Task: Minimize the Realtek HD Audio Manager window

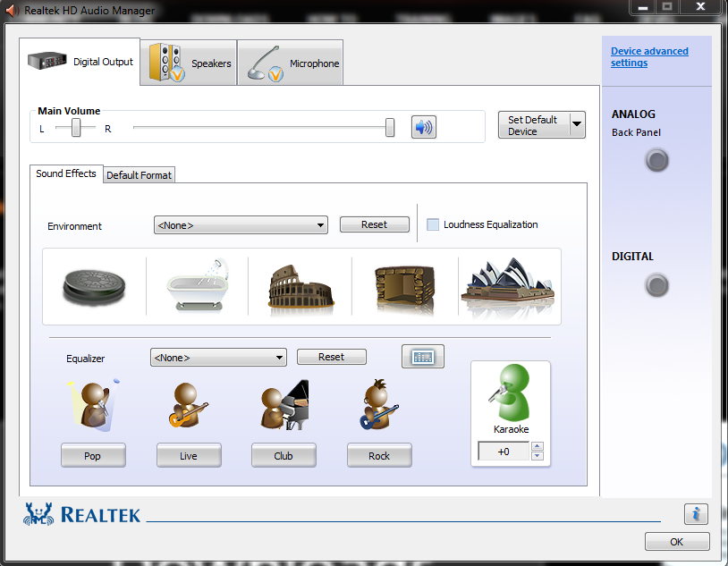Action: pyautogui.click(x=642, y=7)
